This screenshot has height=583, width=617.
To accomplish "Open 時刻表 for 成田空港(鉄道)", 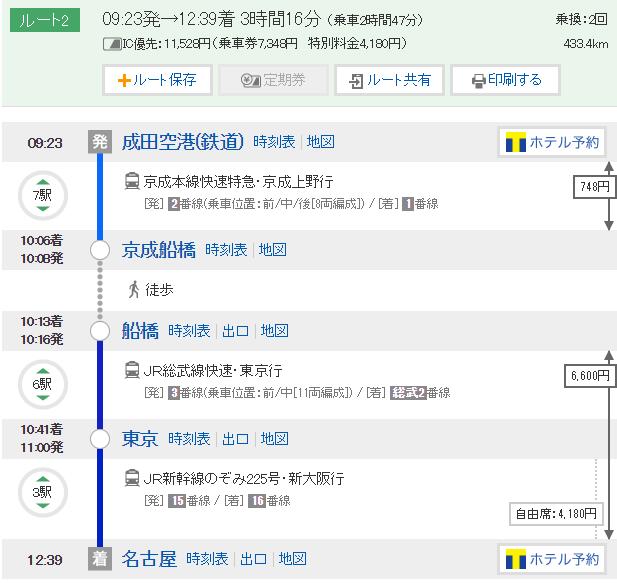I will point(274,142).
